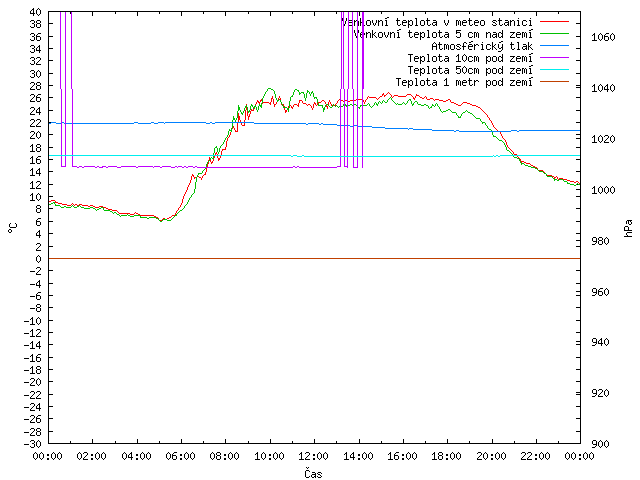Click the '06:00' time axis label

point(180,456)
